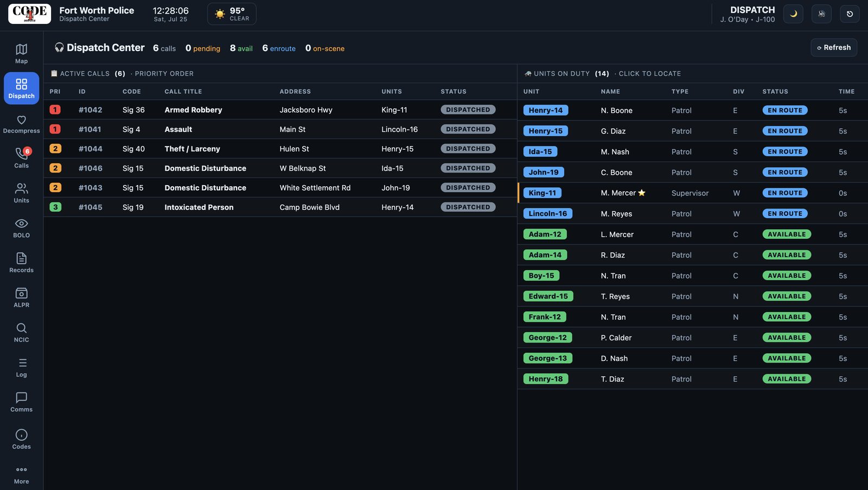Select the Dispatch sidebar item
868x490 pixels.
pos(21,88)
